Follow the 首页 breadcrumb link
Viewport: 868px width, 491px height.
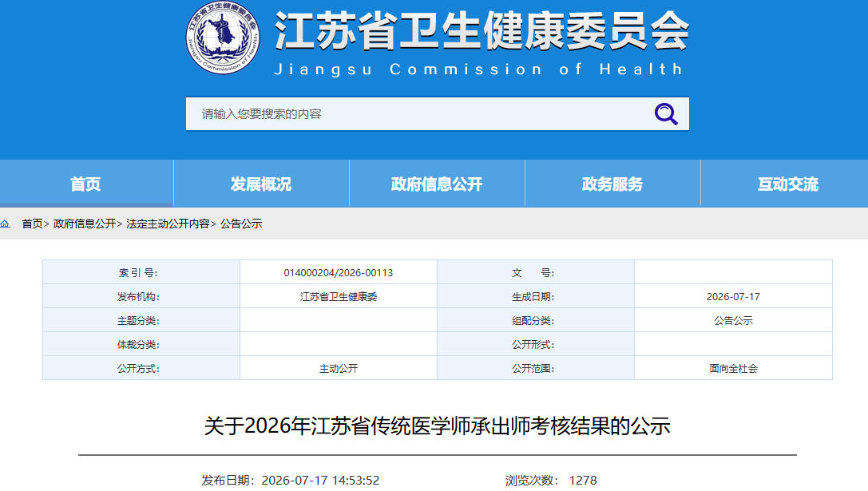tap(32, 224)
